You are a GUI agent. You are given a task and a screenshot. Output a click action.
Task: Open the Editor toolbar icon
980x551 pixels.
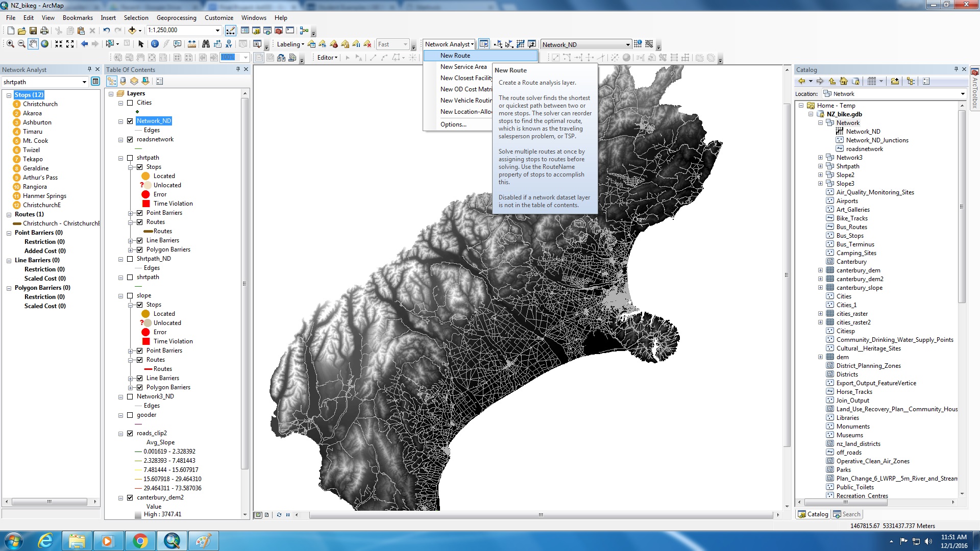pyautogui.click(x=231, y=31)
